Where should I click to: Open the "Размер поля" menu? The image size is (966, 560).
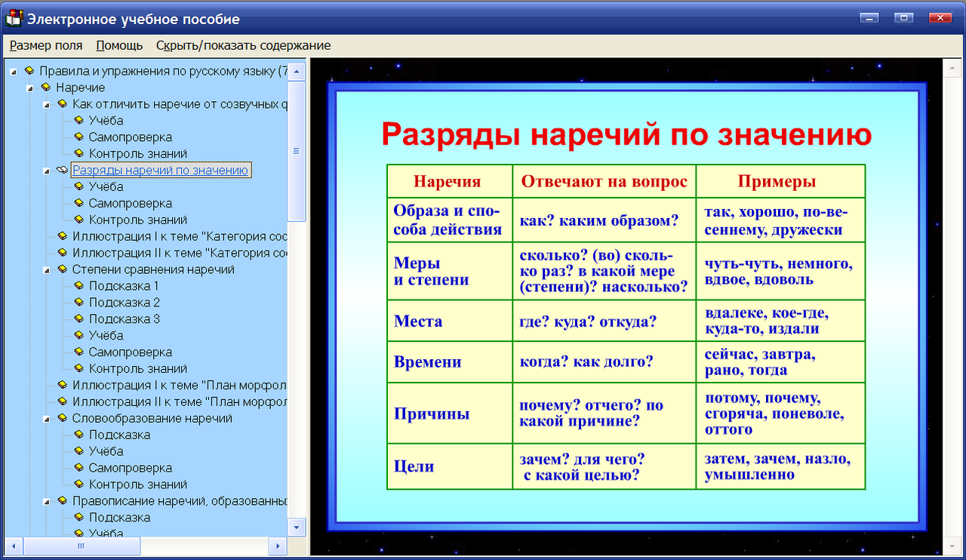pyautogui.click(x=46, y=45)
